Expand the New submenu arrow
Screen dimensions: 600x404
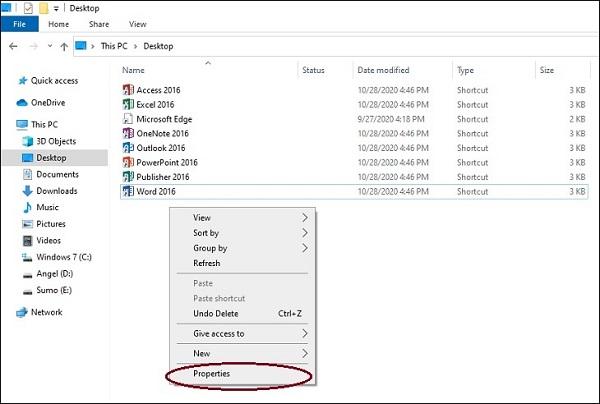tap(305, 353)
